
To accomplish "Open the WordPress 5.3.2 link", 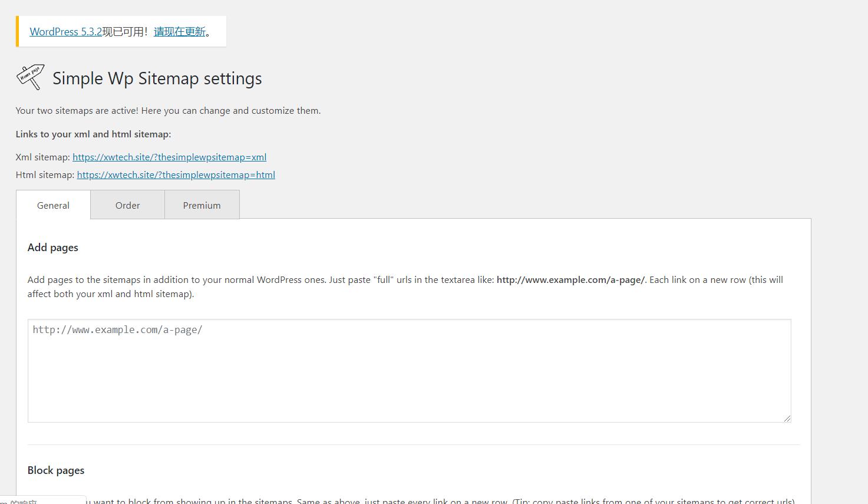I will point(66,32).
